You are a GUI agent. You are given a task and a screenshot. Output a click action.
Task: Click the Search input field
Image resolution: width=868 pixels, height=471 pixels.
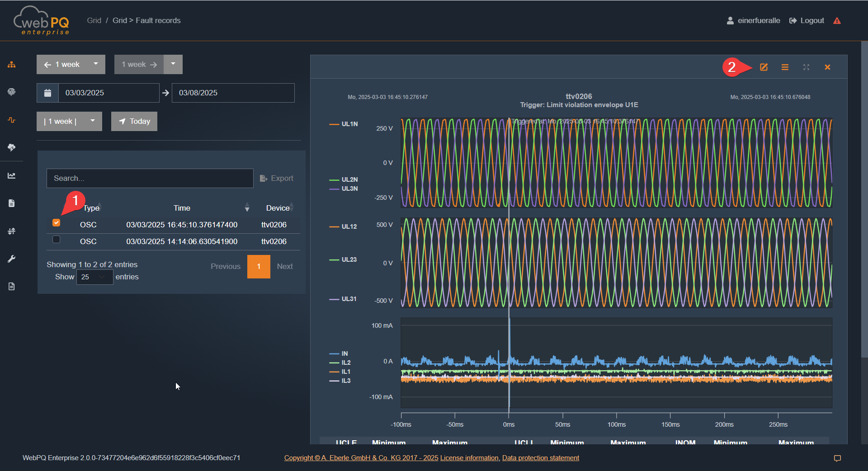pos(150,179)
